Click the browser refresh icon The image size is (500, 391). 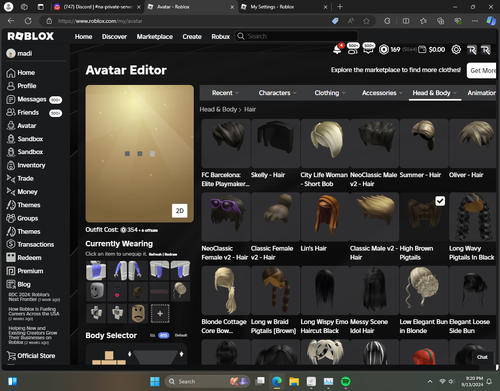click(x=28, y=21)
